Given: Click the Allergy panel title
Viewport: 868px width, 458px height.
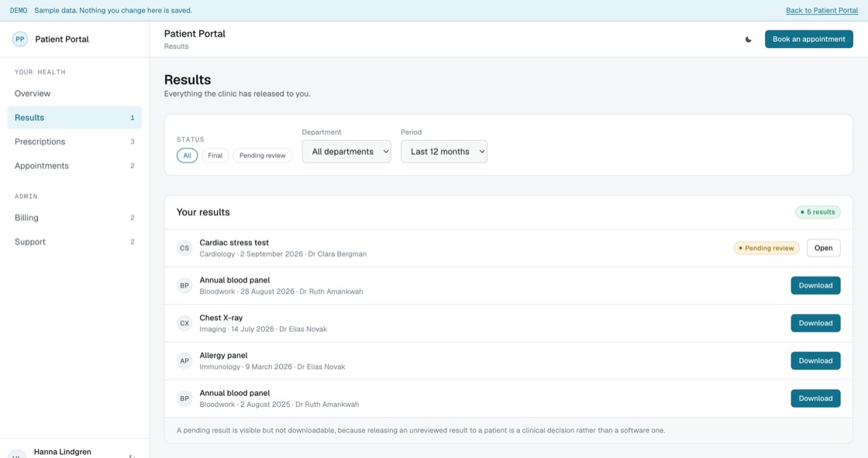Looking at the screenshot, I should [x=223, y=356].
